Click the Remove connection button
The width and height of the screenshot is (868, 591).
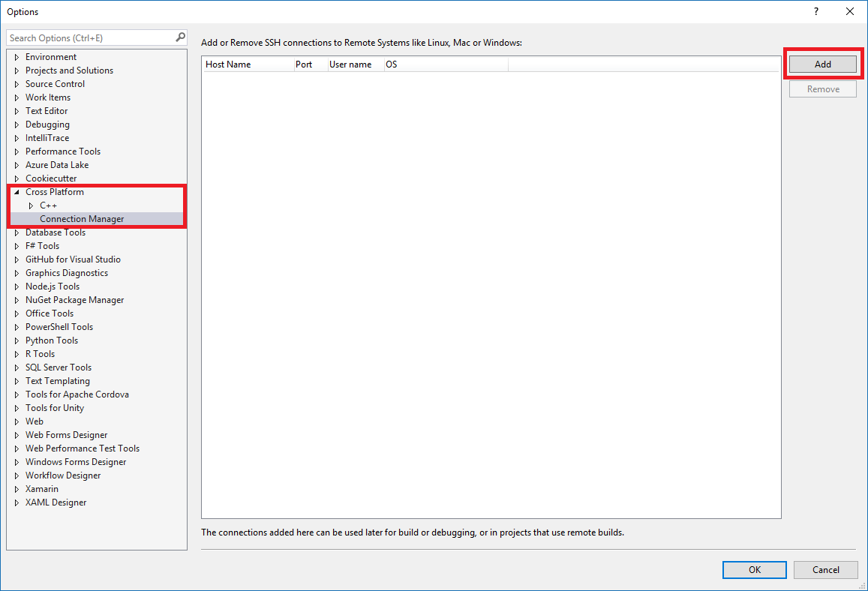(x=822, y=88)
